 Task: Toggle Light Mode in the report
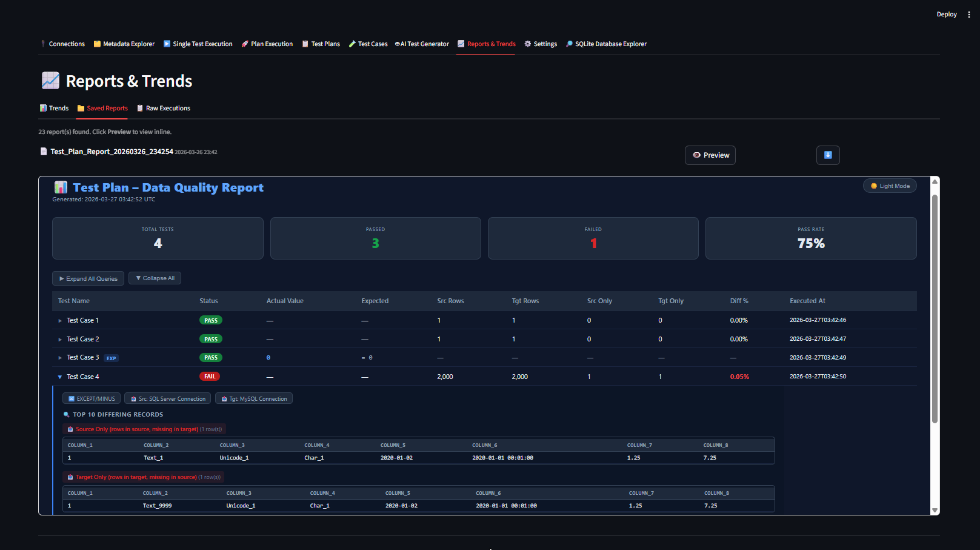point(890,186)
